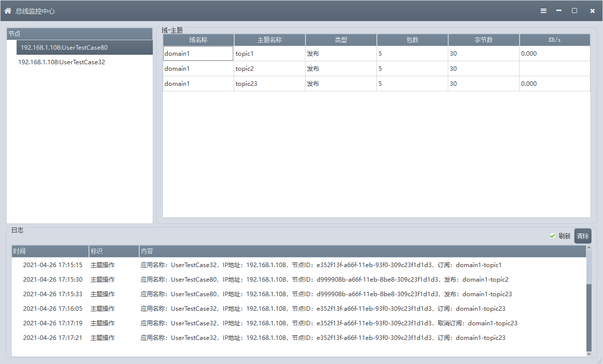The image size is (603, 364).
Task: Click the log scrollbar up arrow
Action: point(589,248)
